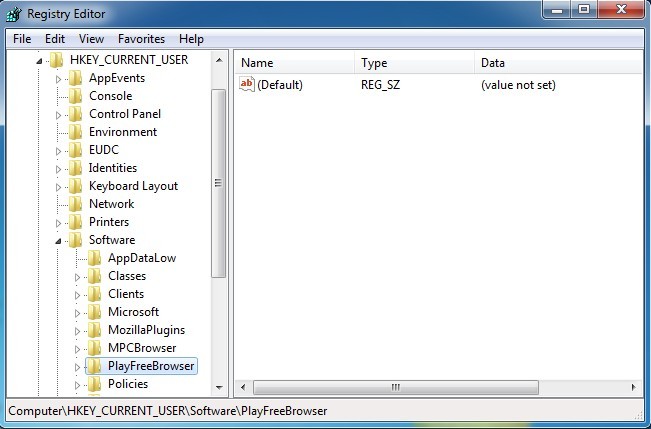Click the Classes folder icon
This screenshot has height=429, width=651.
pos(95,276)
